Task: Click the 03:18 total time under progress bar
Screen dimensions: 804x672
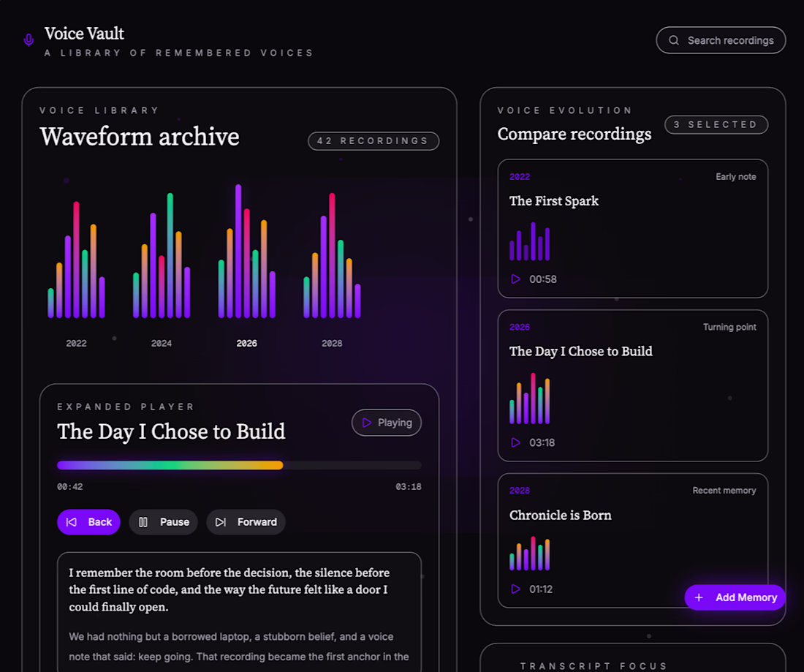Action: click(x=408, y=487)
